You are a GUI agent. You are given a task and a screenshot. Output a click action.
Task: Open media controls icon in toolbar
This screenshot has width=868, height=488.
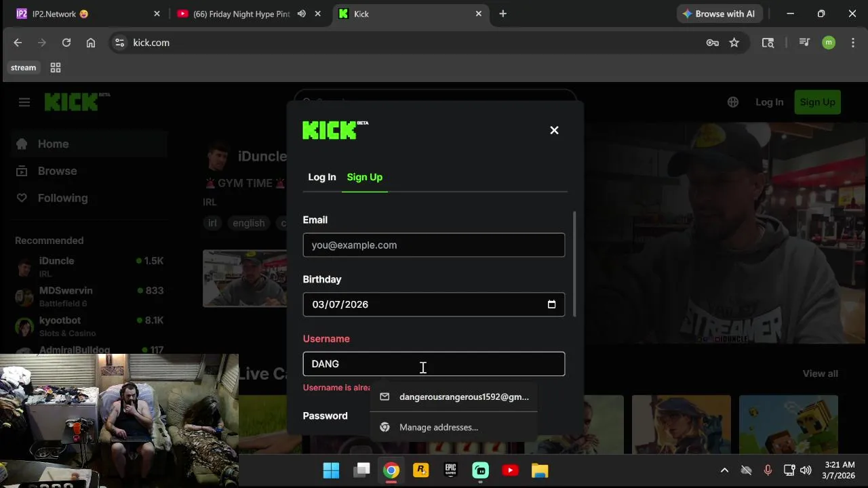[804, 43]
